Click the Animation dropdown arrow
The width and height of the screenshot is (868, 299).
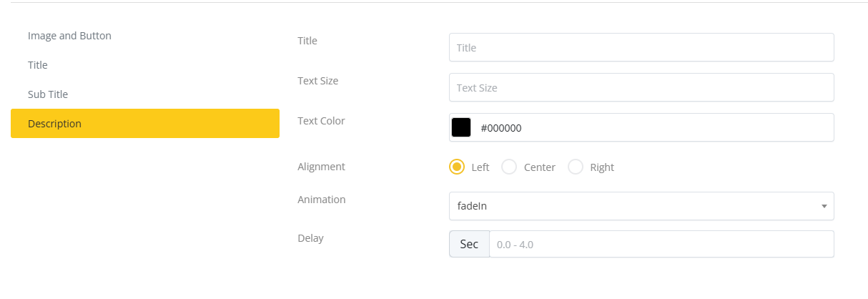pyautogui.click(x=824, y=206)
